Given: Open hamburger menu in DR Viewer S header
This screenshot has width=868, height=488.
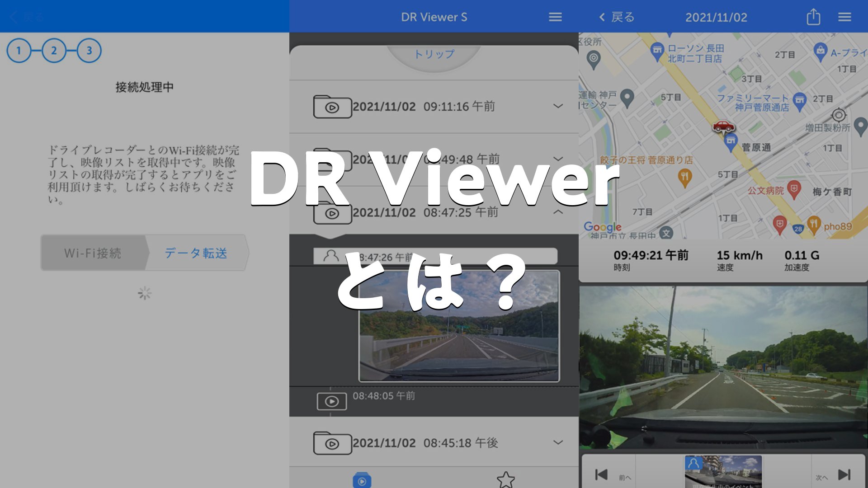Looking at the screenshot, I should (x=555, y=17).
